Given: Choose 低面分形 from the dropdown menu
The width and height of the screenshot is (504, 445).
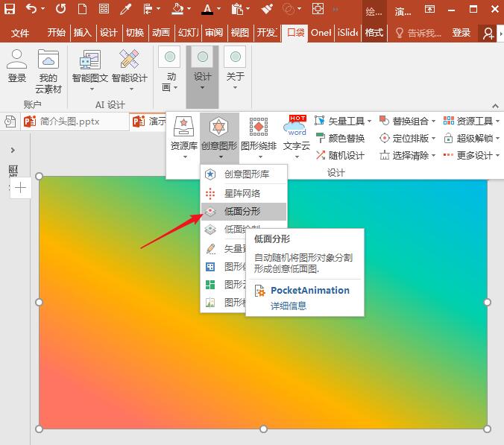Looking at the screenshot, I should 242,212.
